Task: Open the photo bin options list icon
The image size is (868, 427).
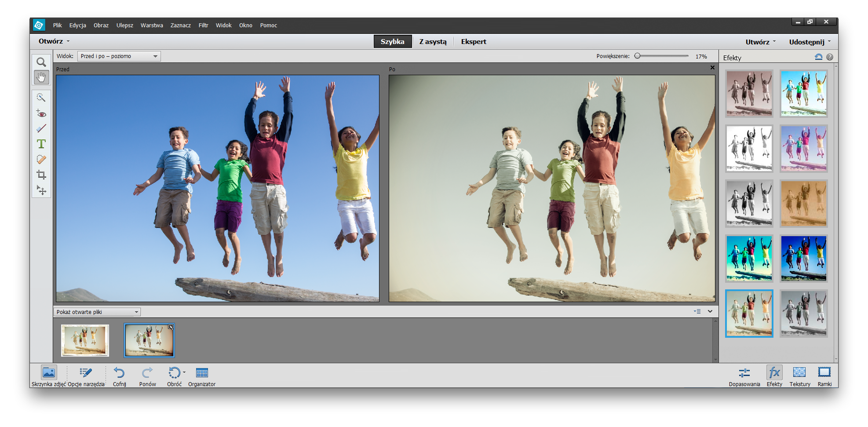Action: click(697, 311)
